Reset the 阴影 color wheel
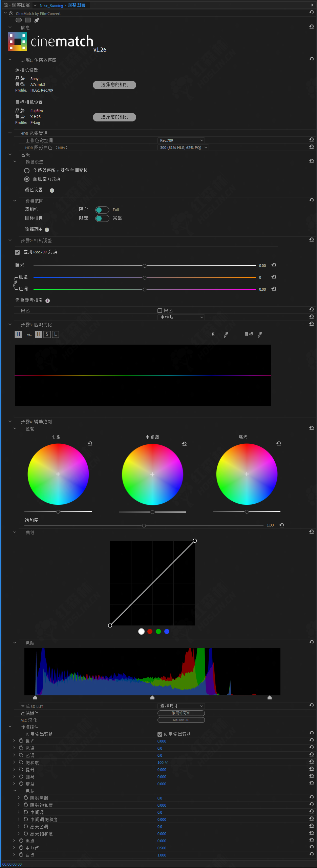The width and height of the screenshot is (317, 868). click(90, 443)
